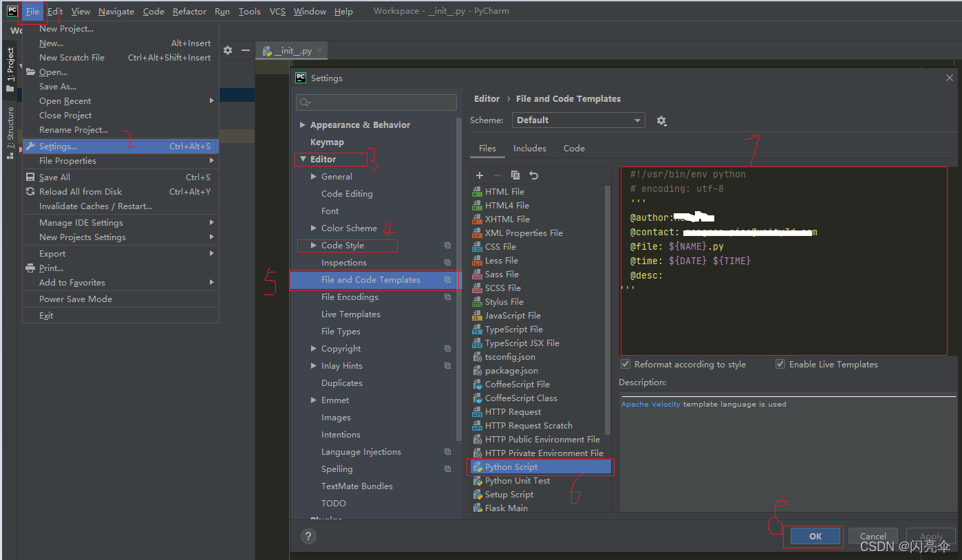
Task: Click the HTTP Request template icon
Action: pos(478,412)
